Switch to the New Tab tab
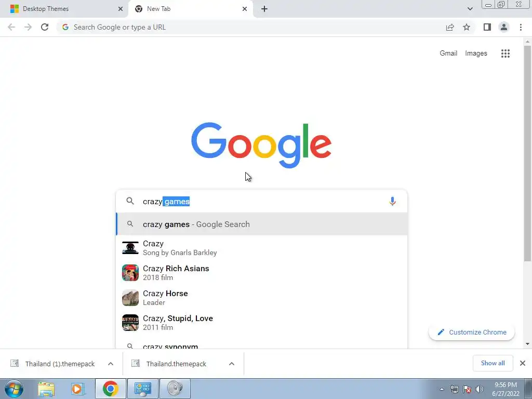The image size is (532, 399). pos(190,9)
